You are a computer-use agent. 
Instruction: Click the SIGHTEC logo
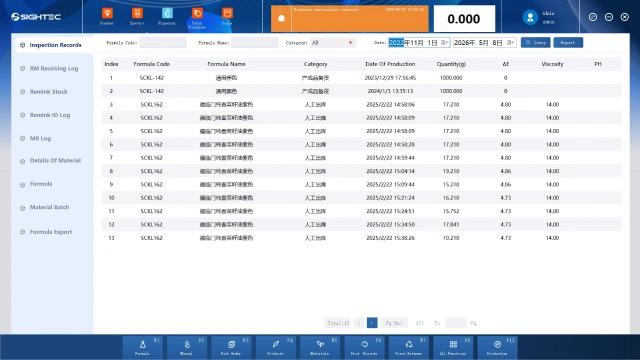click(36, 17)
